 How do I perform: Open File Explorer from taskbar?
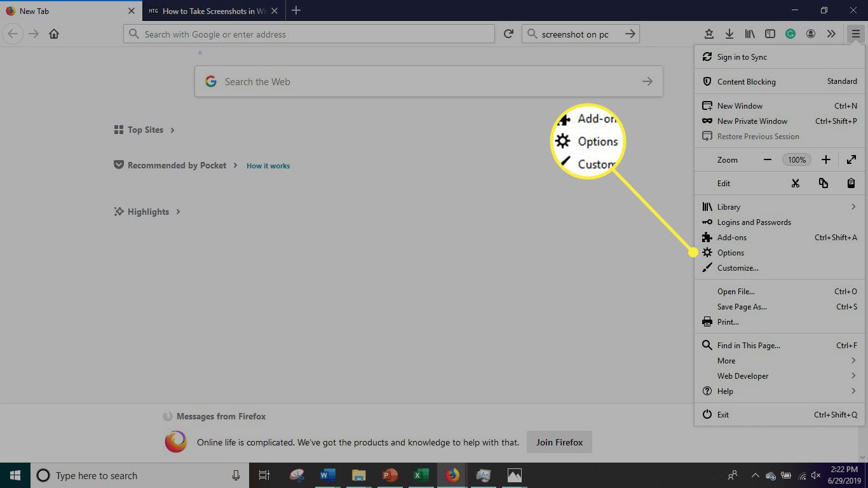[x=359, y=475]
